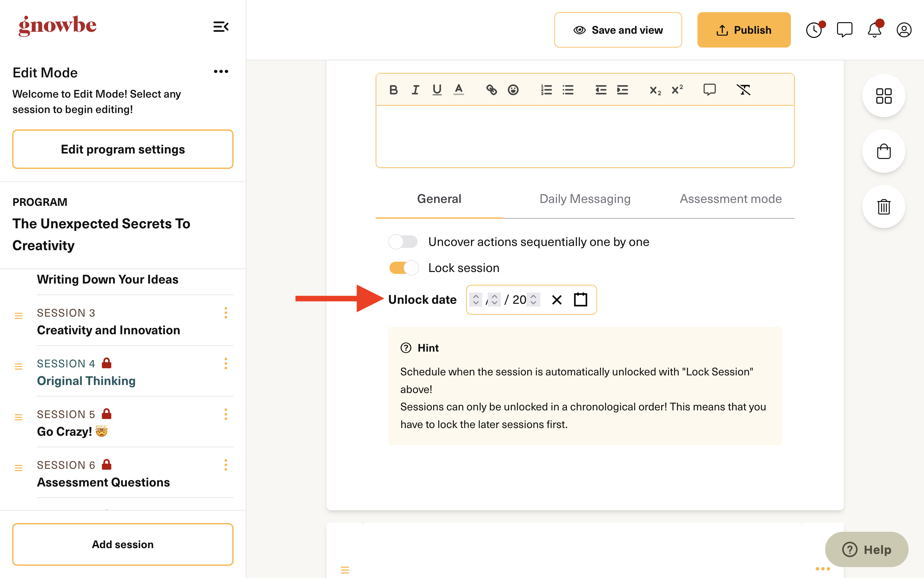Click Session 3 drag handle icon
Image resolution: width=924 pixels, height=578 pixels.
tap(18, 316)
